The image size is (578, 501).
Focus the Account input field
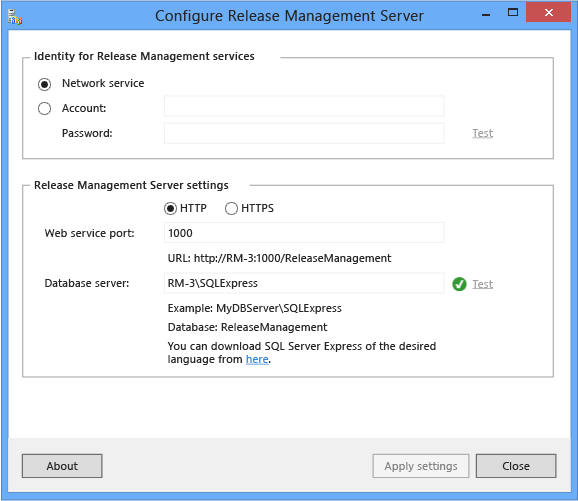[304, 107]
